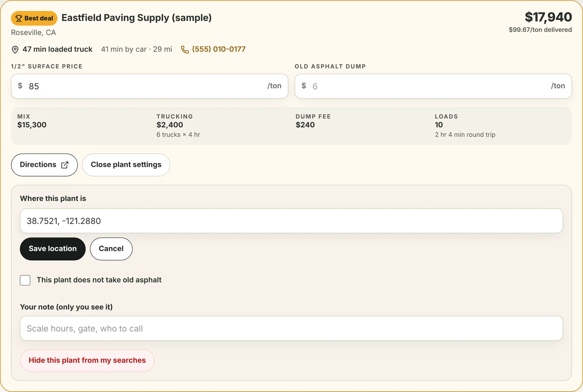Click '6 trucks × 4 hr' detail

(x=178, y=135)
